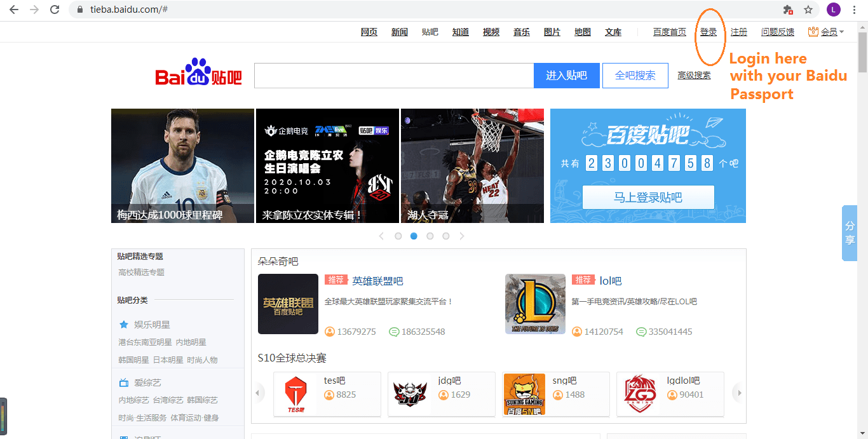Open 高校精选专题 sidebar link

(x=141, y=273)
